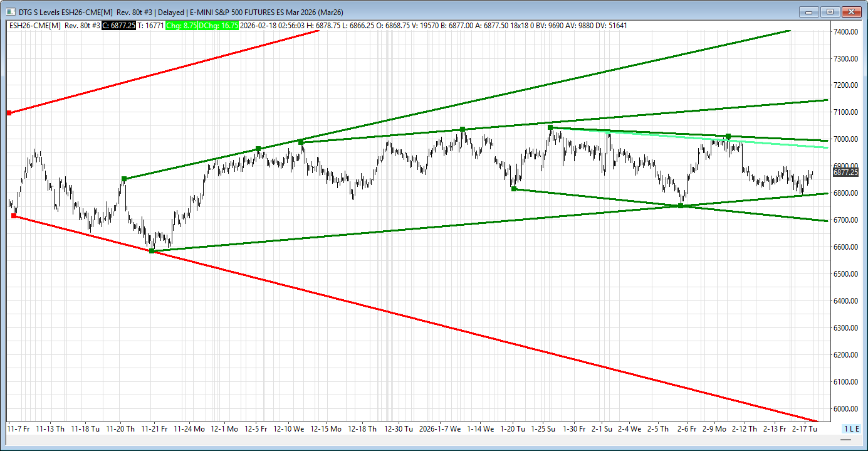Click the '12-30 Tu' date label on the time axis
The width and height of the screenshot is (868, 451).
[x=399, y=429]
